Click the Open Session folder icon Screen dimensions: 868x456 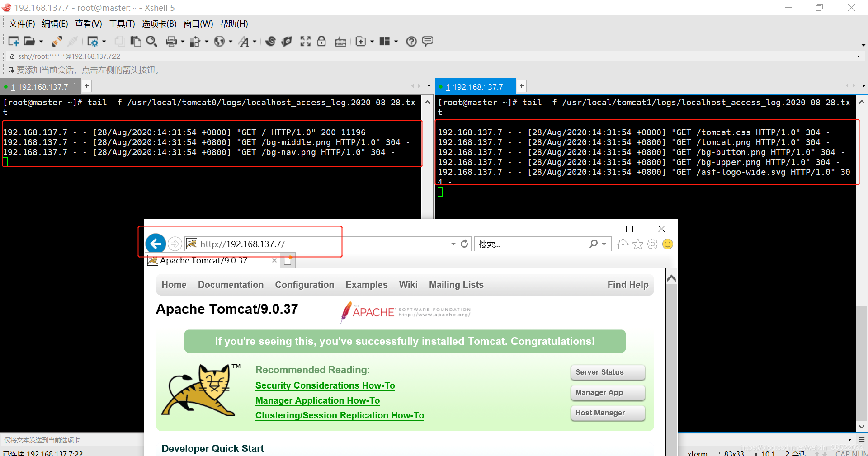(29, 41)
